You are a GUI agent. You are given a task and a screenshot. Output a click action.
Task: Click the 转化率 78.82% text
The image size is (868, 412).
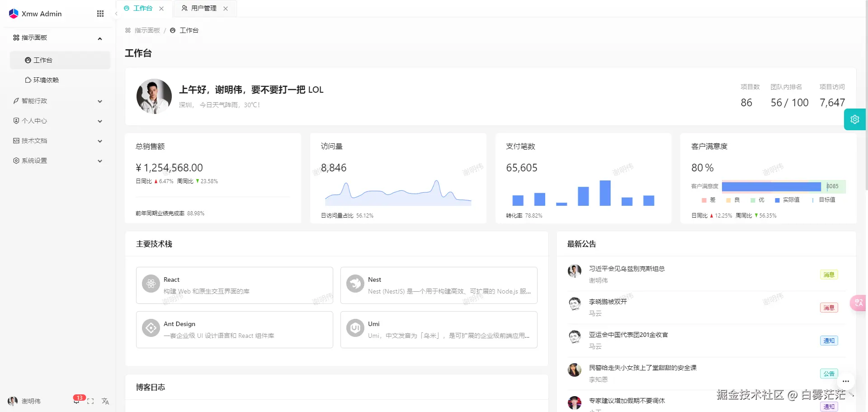coord(524,216)
